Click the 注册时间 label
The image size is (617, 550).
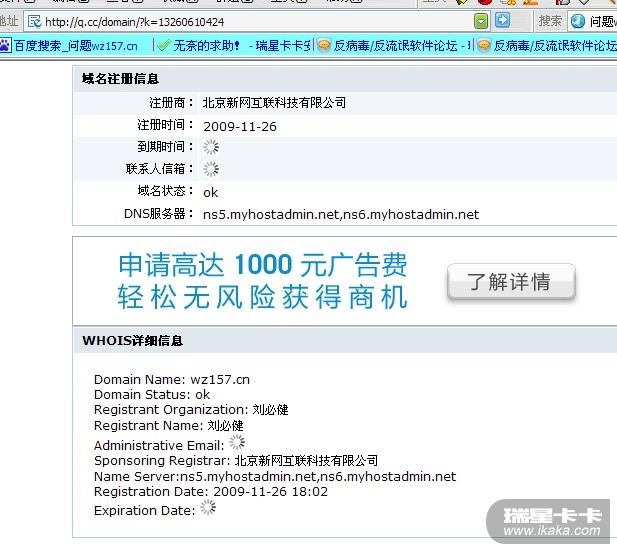(166, 125)
